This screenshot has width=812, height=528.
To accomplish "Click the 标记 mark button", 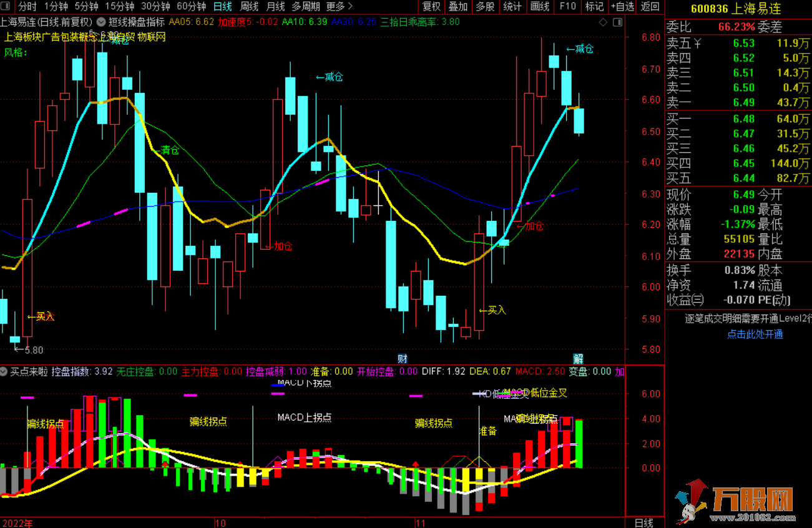I will pos(594,7).
